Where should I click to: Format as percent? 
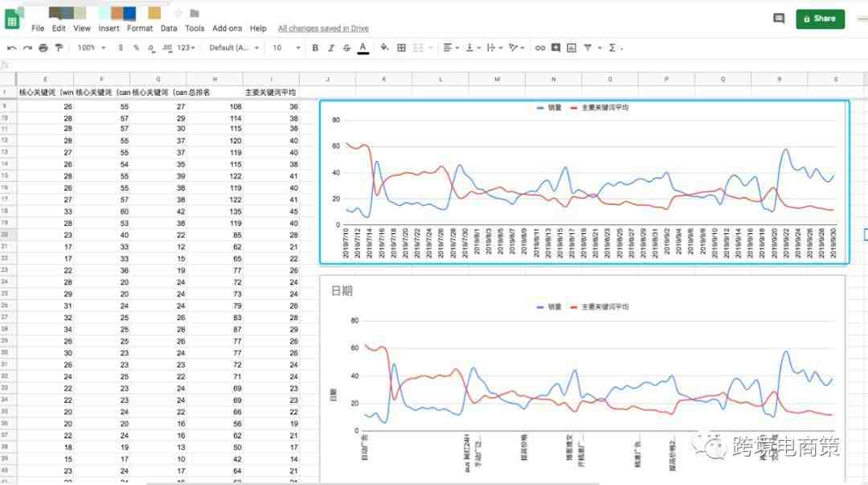coord(136,48)
